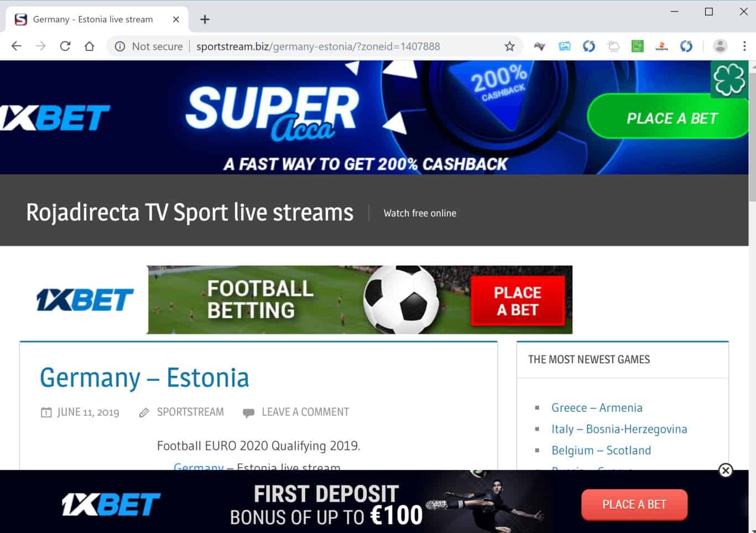View the Not secure site information
The image size is (756, 533).
click(149, 46)
